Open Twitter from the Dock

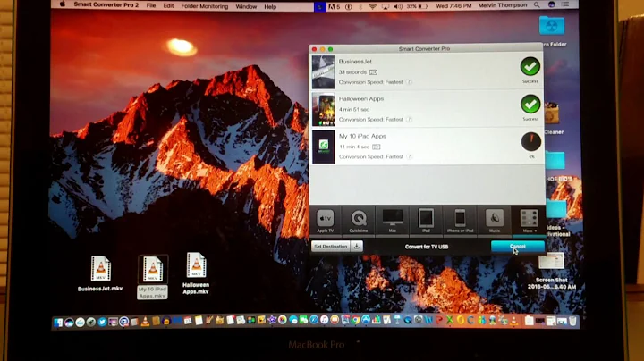[x=102, y=322]
